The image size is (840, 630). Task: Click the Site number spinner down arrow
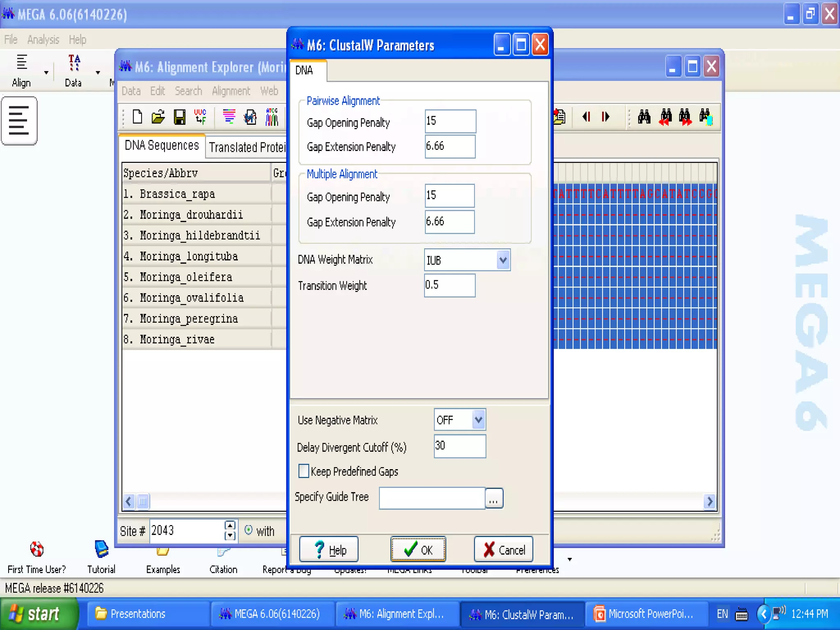pos(230,535)
